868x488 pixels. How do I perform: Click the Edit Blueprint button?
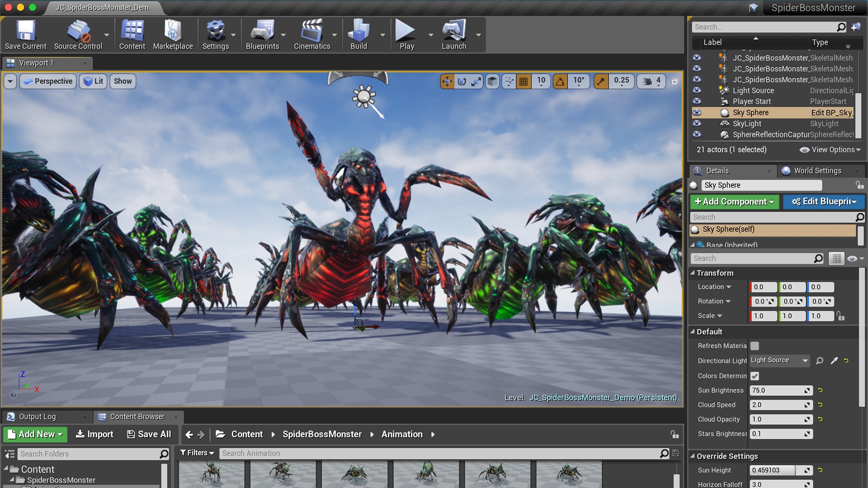tap(824, 202)
